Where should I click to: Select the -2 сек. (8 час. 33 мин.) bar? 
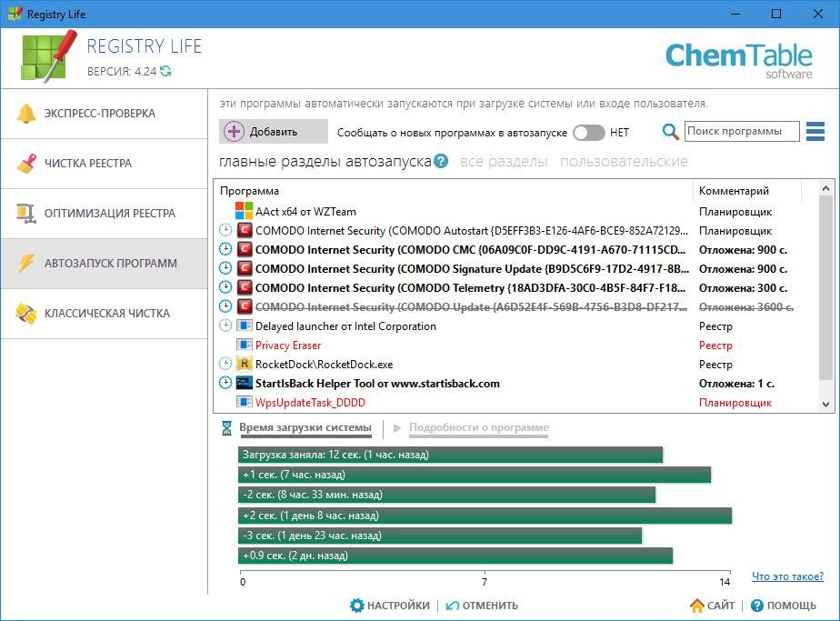(446, 495)
